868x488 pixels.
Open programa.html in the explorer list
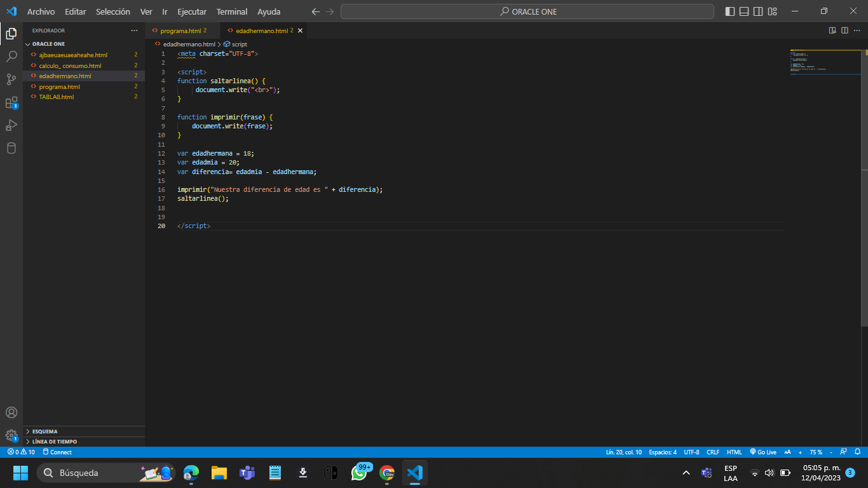(x=84, y=86)
